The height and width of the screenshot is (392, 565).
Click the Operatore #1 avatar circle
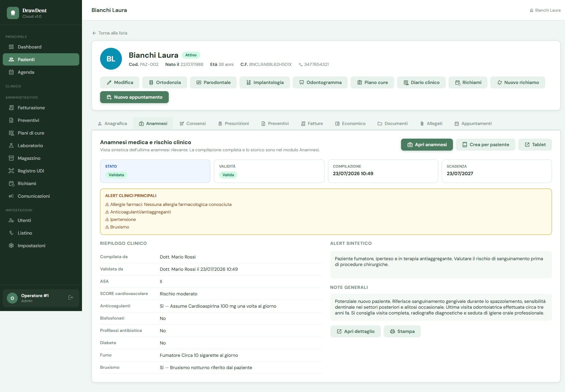[x=12, y=298]
